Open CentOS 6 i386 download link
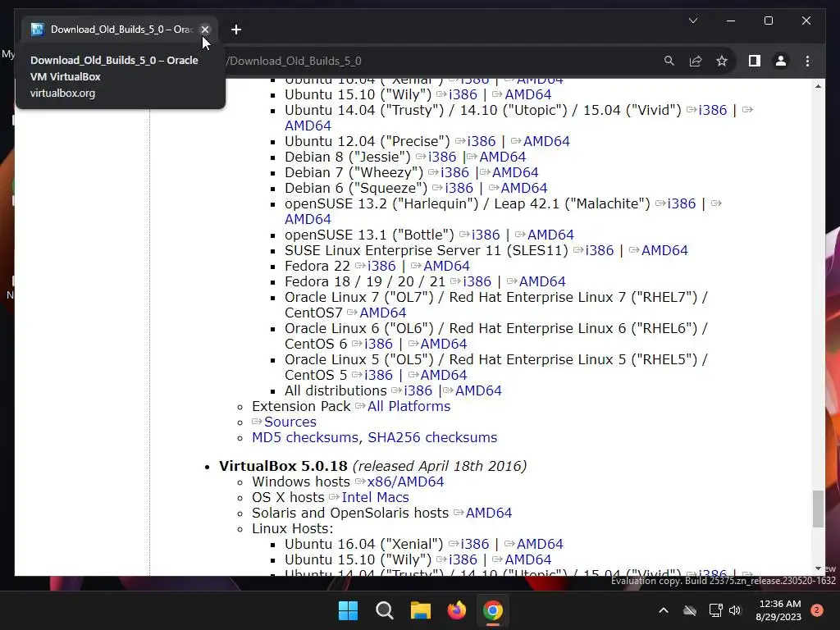840x630 pixels. coord(378,344)
